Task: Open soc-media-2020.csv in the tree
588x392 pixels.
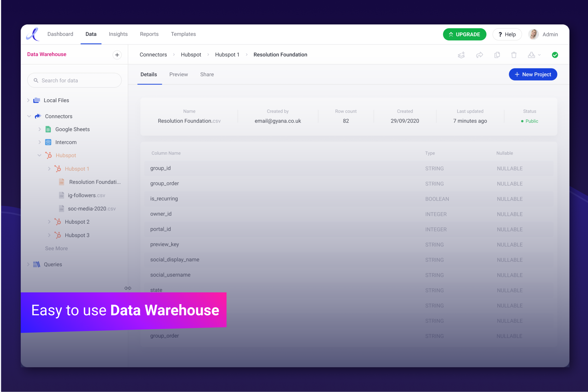Action: click(92, 209)
